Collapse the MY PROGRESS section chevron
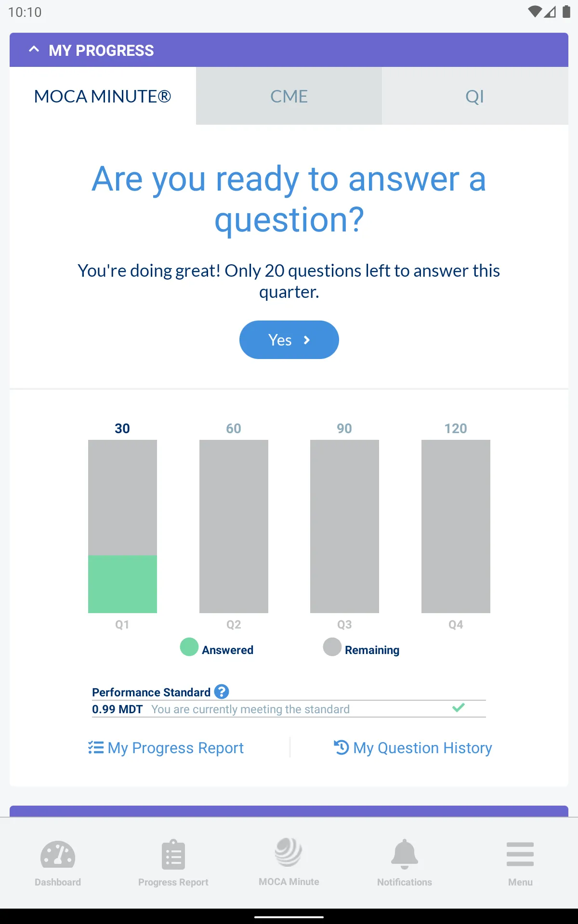 (34, 50)
